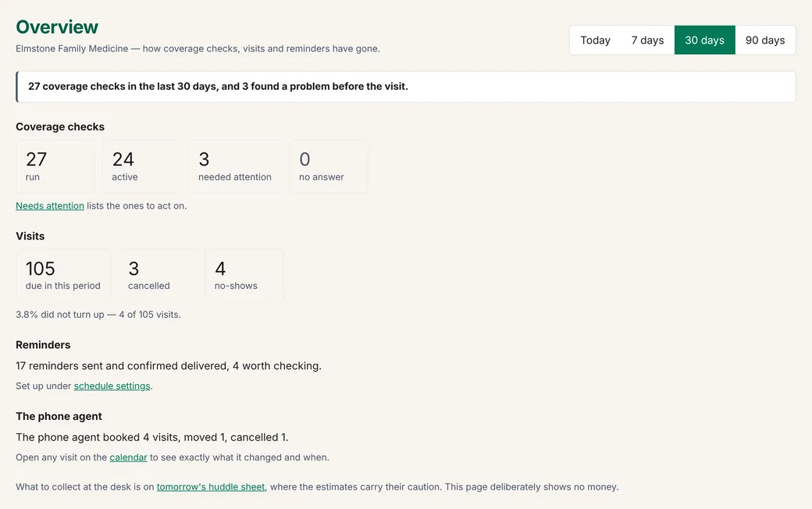Click the 4 no-shows card

click(x=244, y=276)
